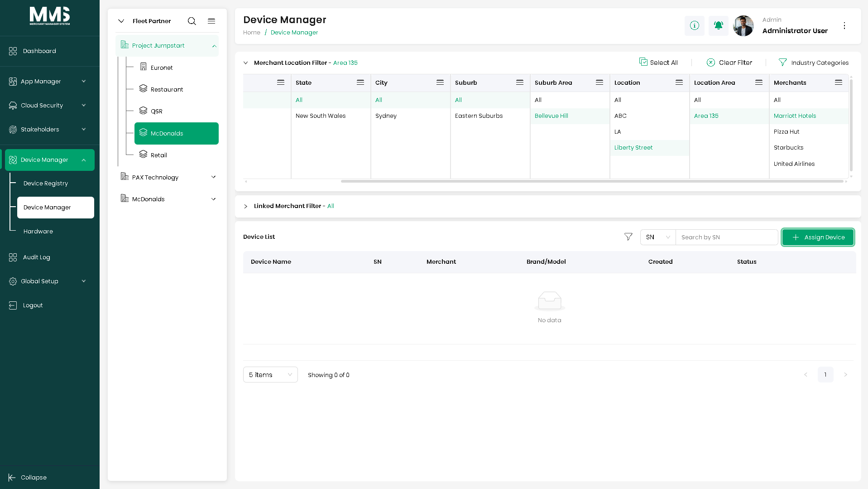The image size is (868, 489).
Task: Collapse Fleet Partner chevron
Action: pos(121,21)
